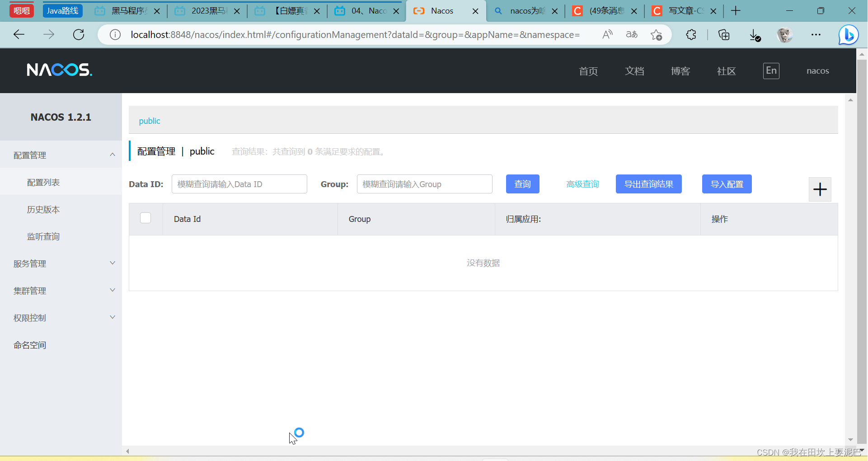Open the Bing chat sidebar icon
Screen dimensions: 868x461
[849, 35]
